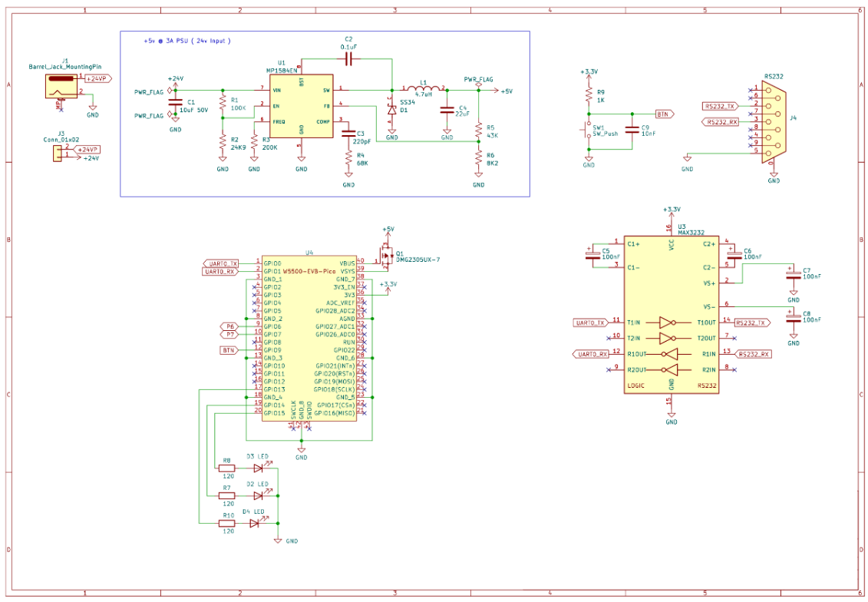Click the +24VP label at connector J3

pyautogui.click(x=88, y=150)
